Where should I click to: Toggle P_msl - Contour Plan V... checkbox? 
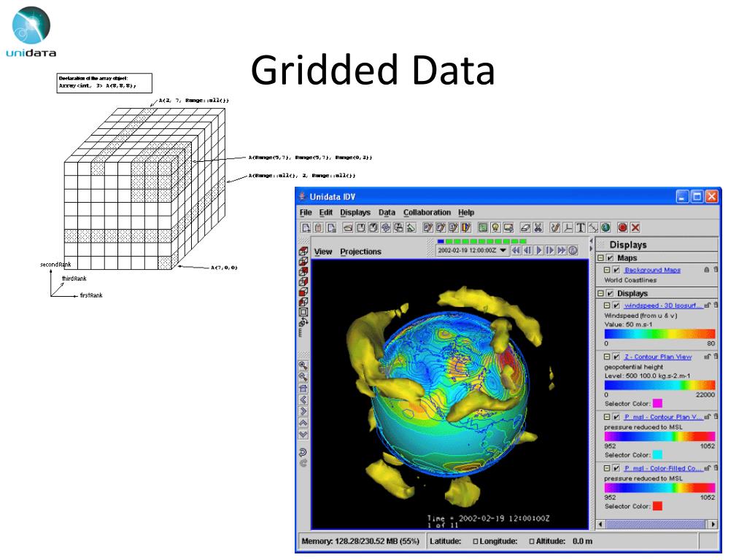[x=616, y=416]
